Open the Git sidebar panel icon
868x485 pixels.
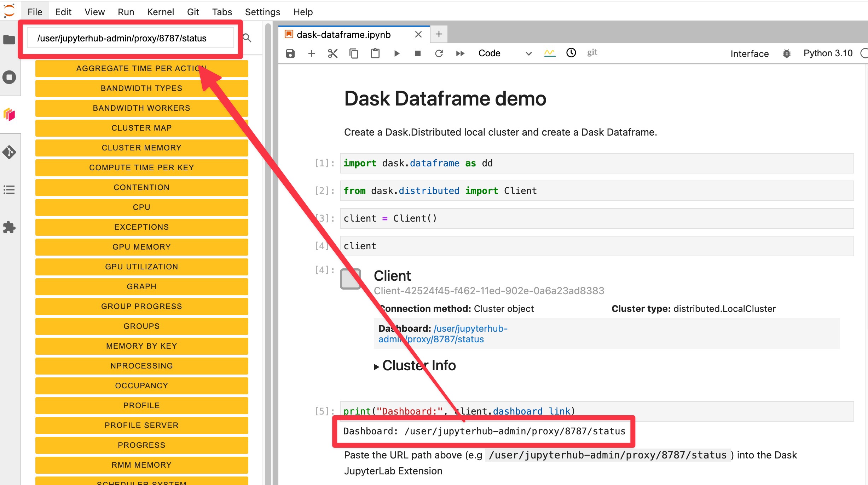(x=10, y=152)
